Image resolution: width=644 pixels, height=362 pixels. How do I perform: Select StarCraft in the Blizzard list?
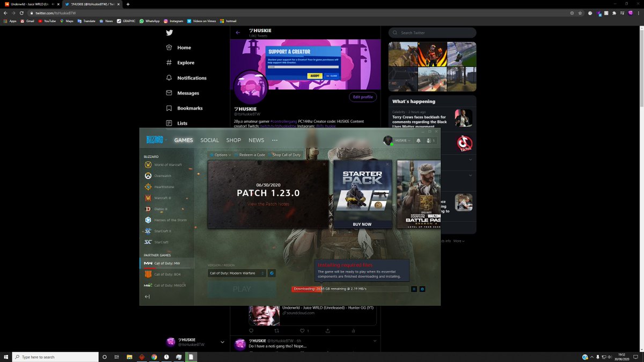(156, 242)
